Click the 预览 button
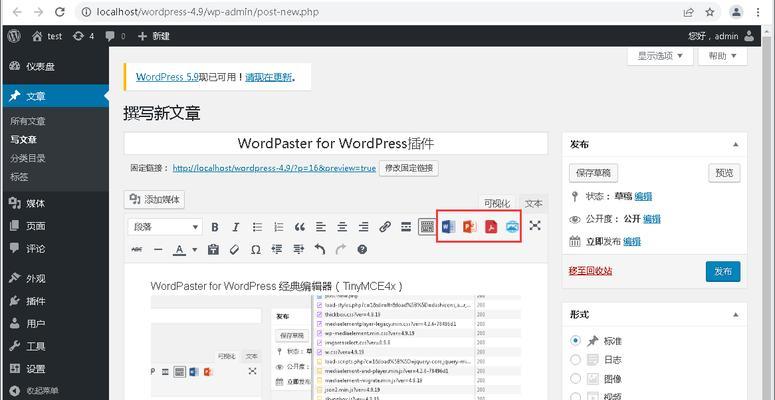 click(x=724, y=173)
